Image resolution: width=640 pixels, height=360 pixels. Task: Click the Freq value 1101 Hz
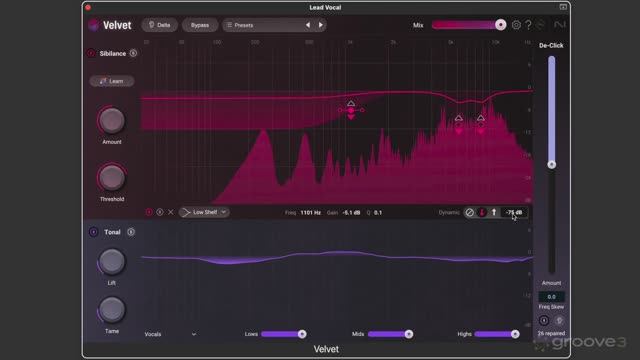(311, 213)
